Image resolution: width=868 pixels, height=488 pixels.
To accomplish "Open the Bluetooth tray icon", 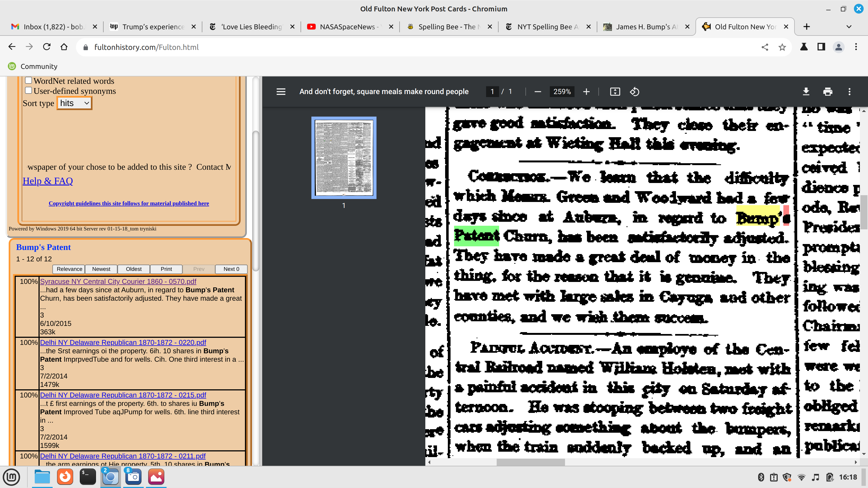I will [x=761, y=477].
